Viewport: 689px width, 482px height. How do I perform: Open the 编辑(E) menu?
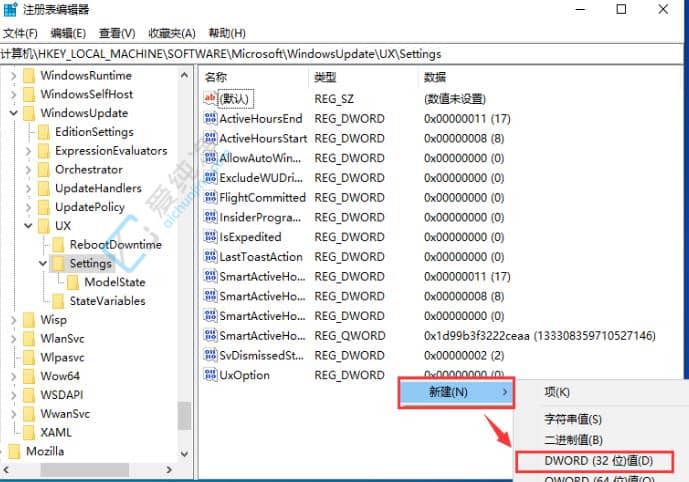click(68, 33)
